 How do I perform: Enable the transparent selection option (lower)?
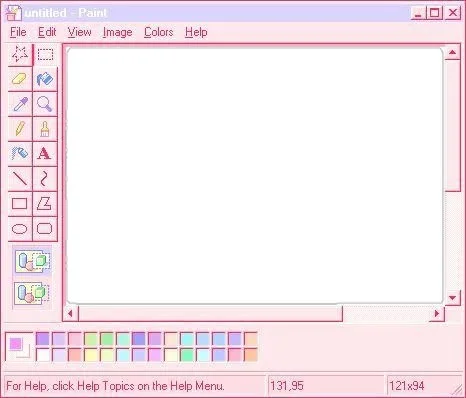(32, 293)
